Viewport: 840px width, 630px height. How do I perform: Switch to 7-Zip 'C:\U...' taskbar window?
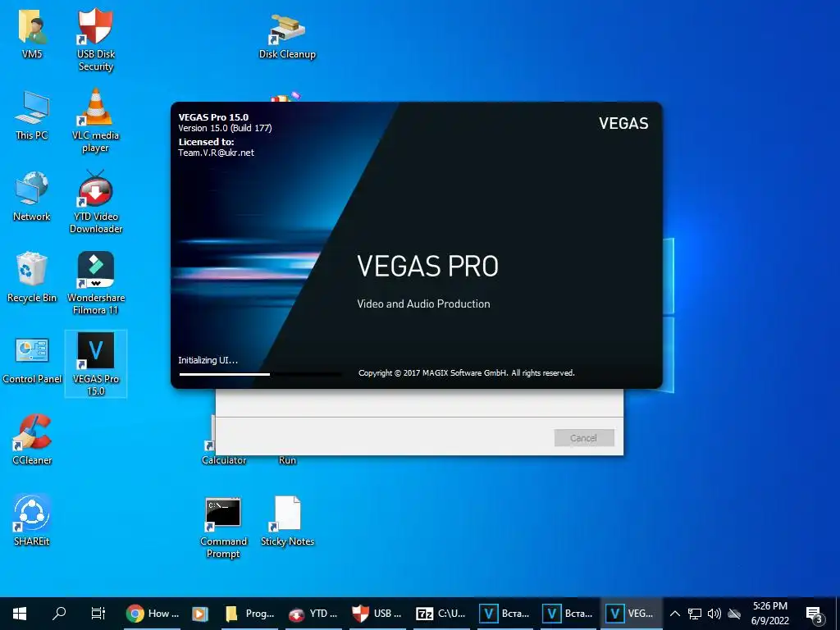tap(441, 614)
